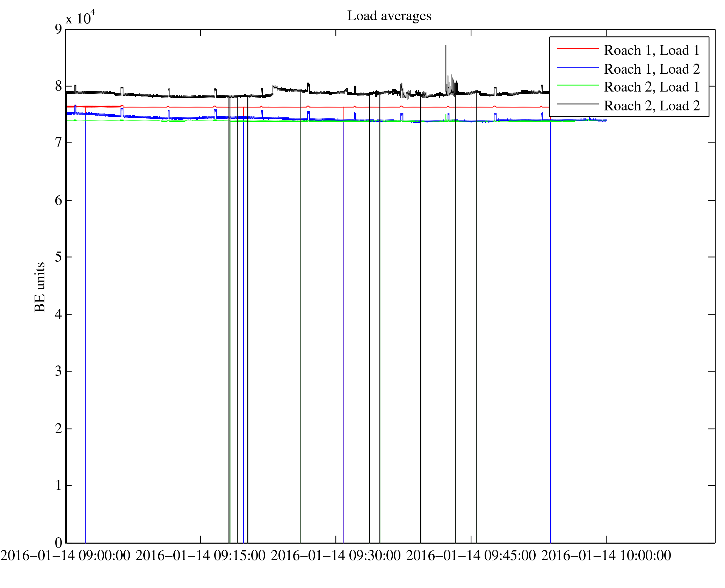Click the 2016-01-14 09:15:00 x-axis tick label
Image resolution: width=725 pixels, height=588 pixels.
click(x=201, y=556)
